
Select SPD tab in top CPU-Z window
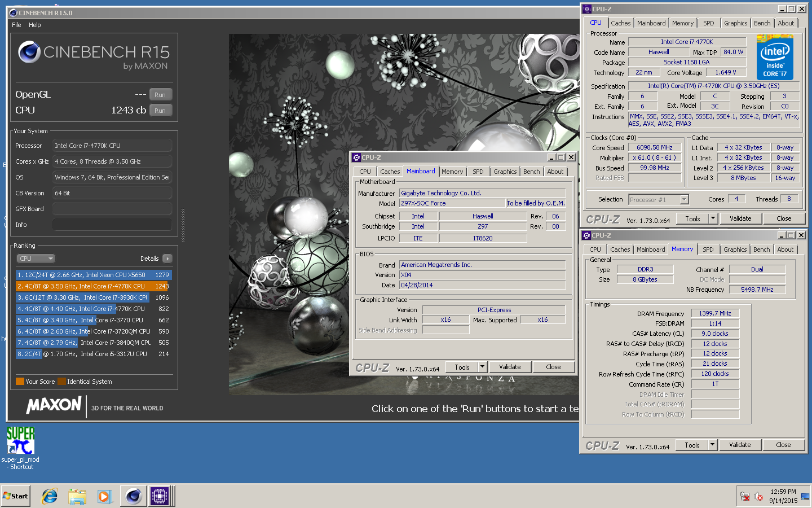(x=709, y=23)
